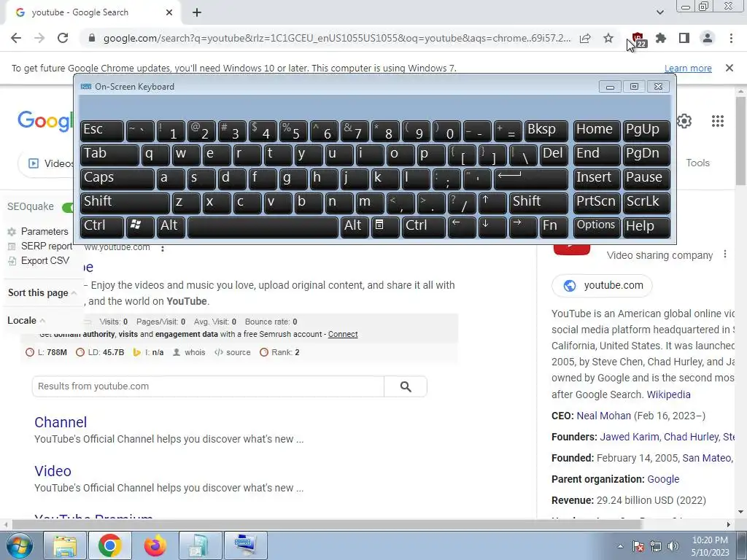
Task: Open the Channel sitelink result
Action: coord(61,422)
